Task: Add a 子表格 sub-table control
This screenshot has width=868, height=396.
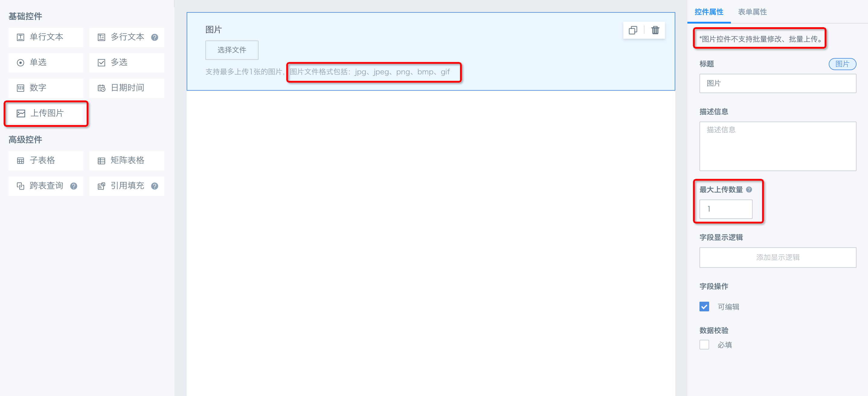Action: click(x=46, y=161)
